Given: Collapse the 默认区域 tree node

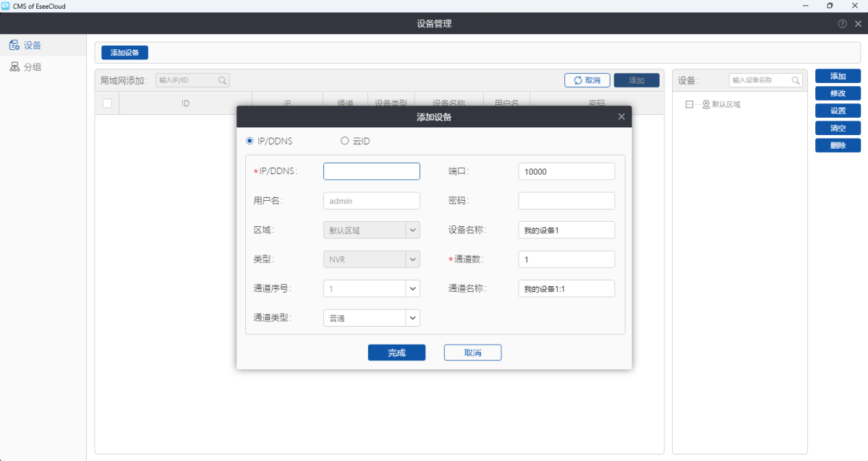Looking at the screenshot, I should click(x=689, y=104).
